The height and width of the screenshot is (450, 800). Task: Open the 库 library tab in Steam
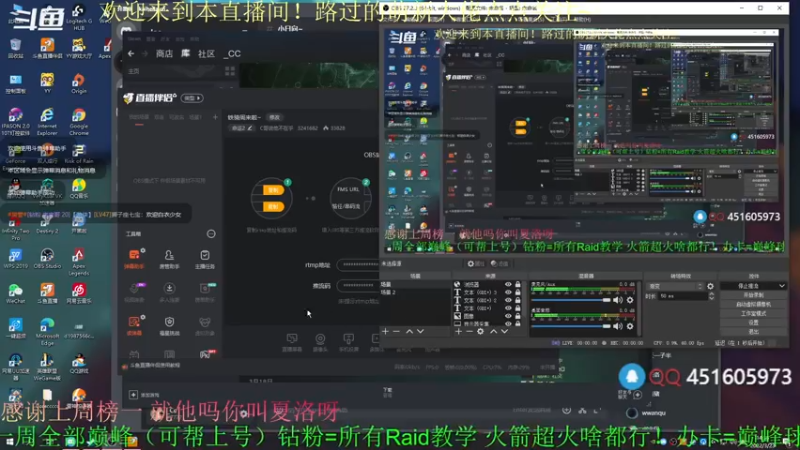pos(185,53)
